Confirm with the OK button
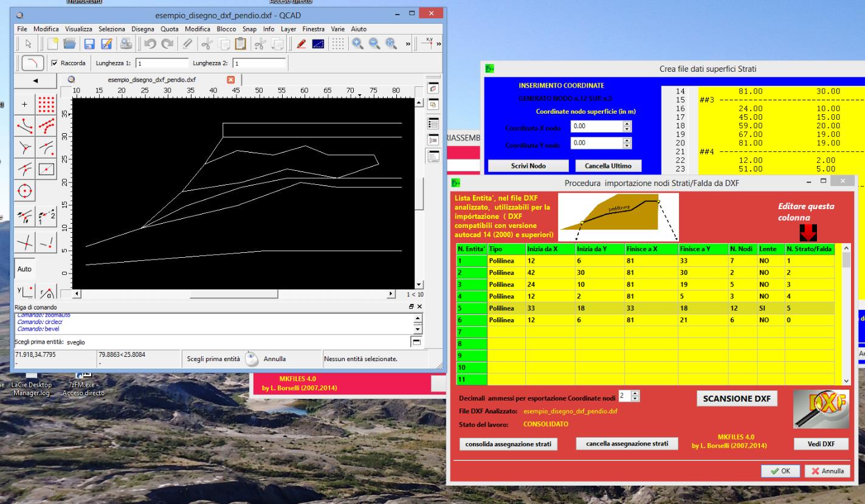This screenshot has height=504, width=865. click(x=780, y=471)
